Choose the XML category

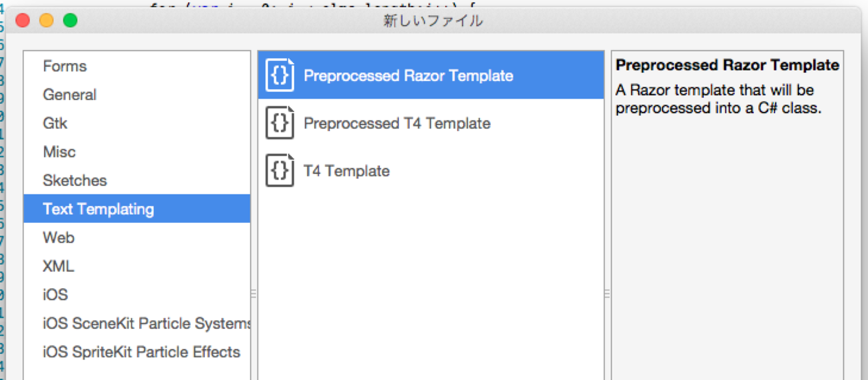58,266
